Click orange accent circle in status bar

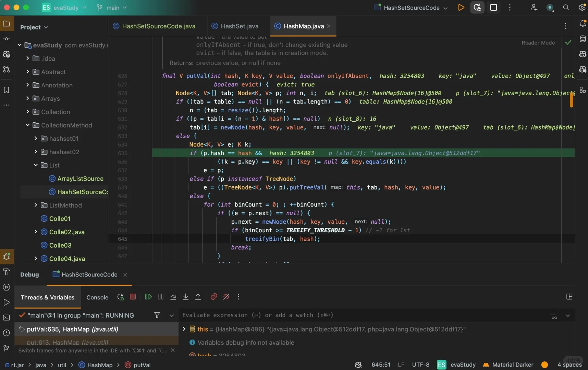point(544,365)
